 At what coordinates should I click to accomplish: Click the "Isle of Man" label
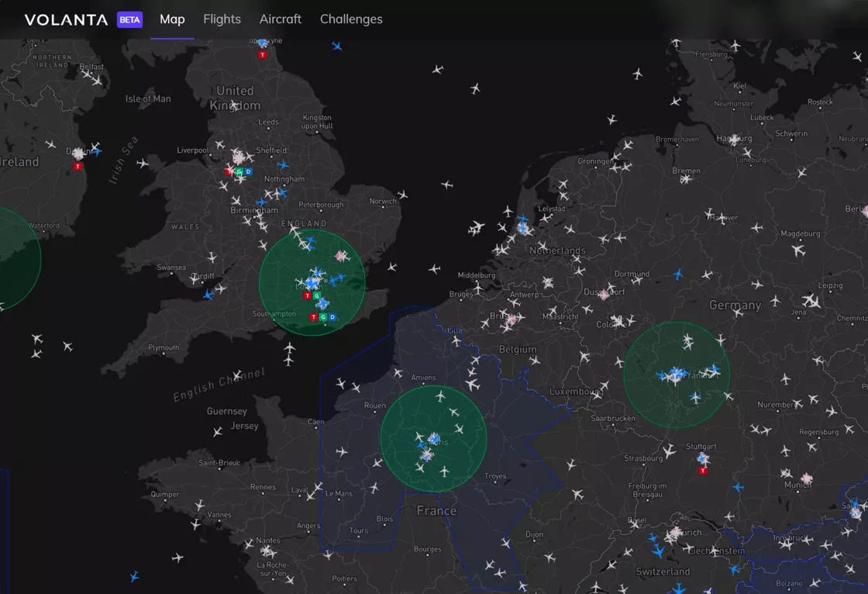click(148, 98)
